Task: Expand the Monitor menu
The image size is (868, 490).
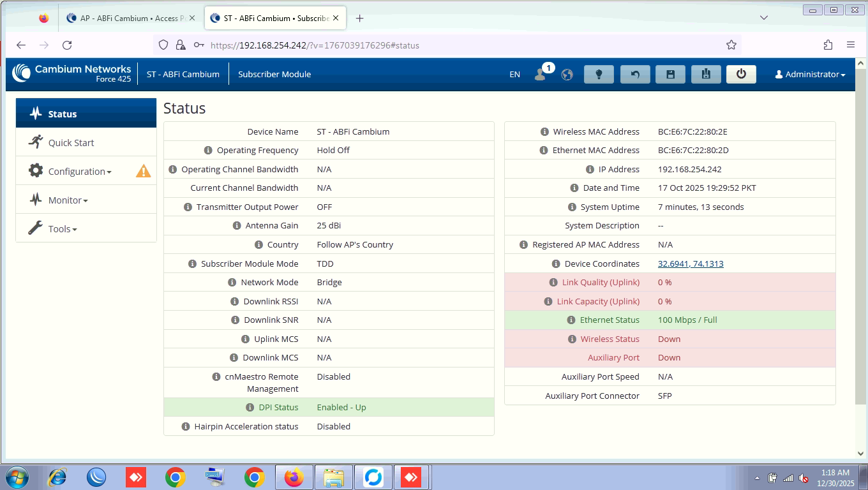Action: (68, 200)
